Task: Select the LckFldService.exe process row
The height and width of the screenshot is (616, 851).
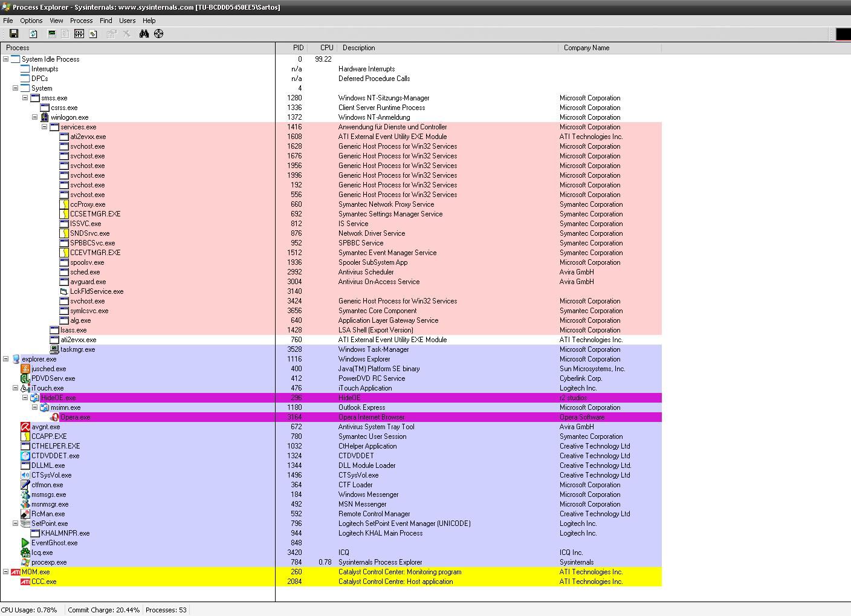Action: (331, 291)
